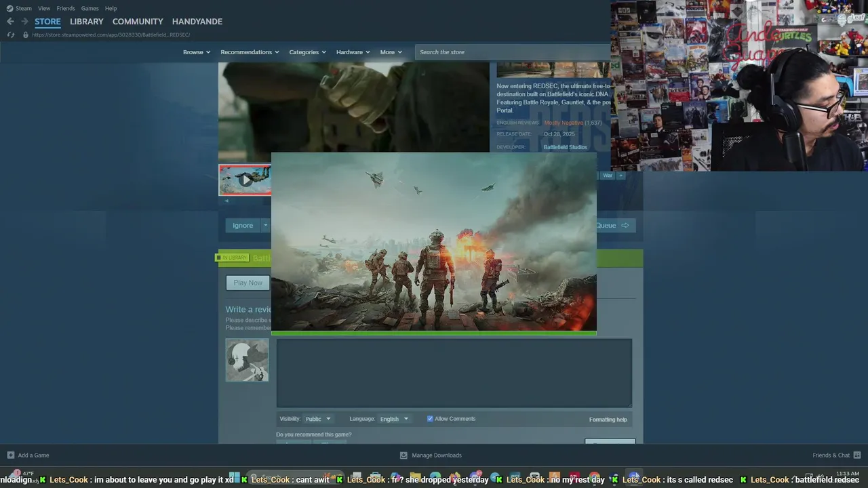Expand the Recommendations dropdown
The width and height of the screenshot is (868, 488).
tap(250, 52)
